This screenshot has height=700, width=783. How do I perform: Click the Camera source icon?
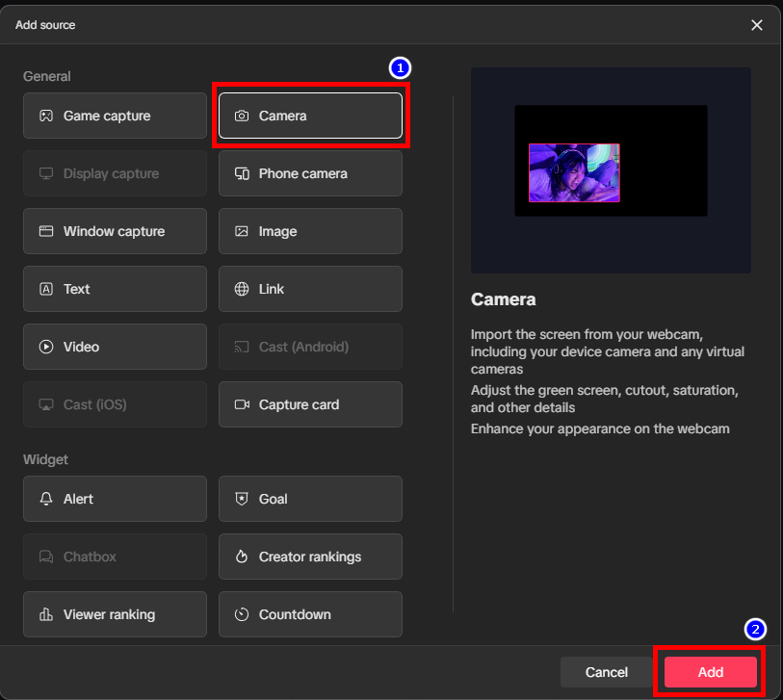pos(242,117)
